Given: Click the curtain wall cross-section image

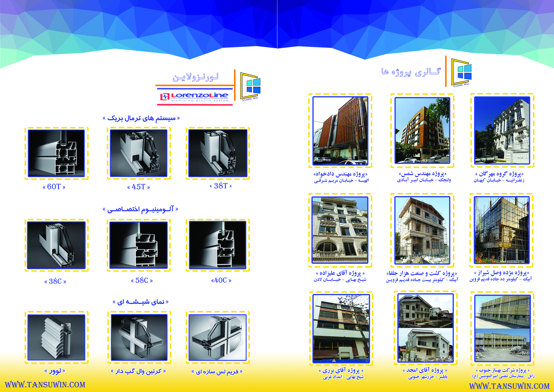Looking at the screenshot, I should [x=139, y=337].
